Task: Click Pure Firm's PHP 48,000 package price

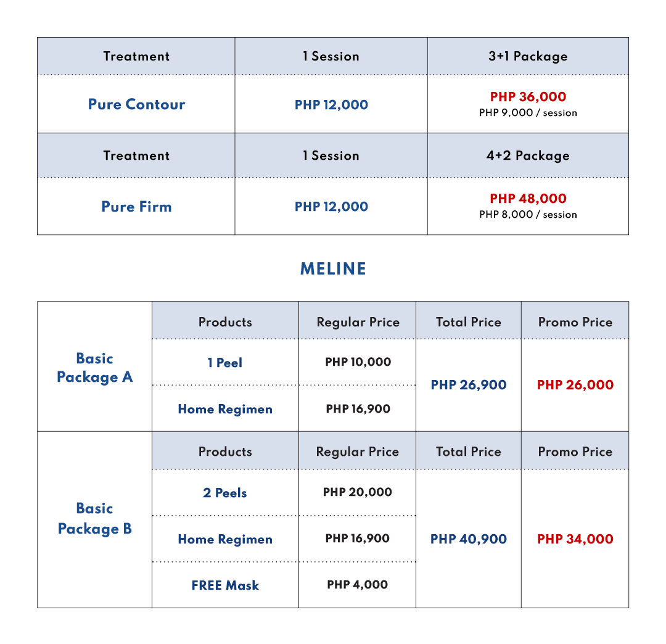Action: coord(528,199)
